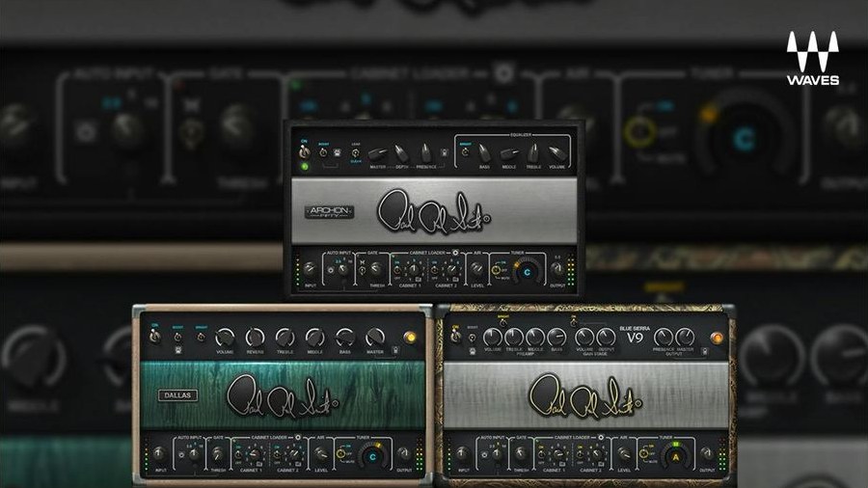Flip the Dallas amp ON power switch

point(155,336)
